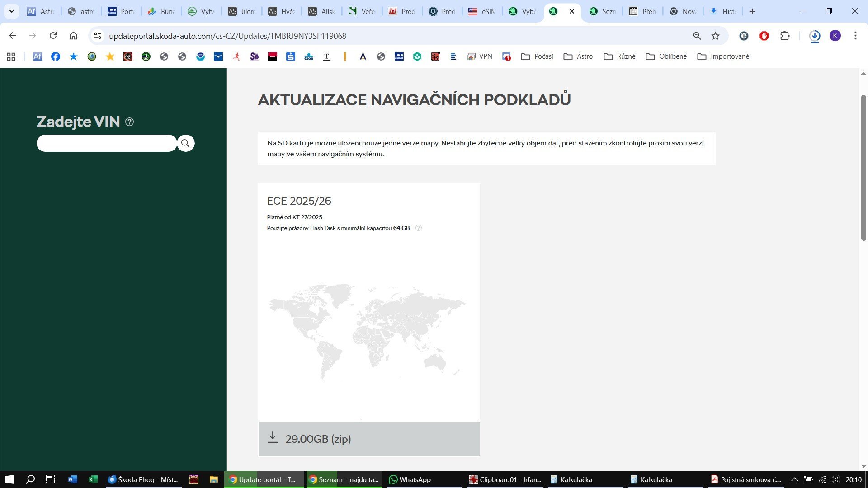Switch to the Buna tab
The width and height of the screenshot is (868, 488).
[161, 11]
